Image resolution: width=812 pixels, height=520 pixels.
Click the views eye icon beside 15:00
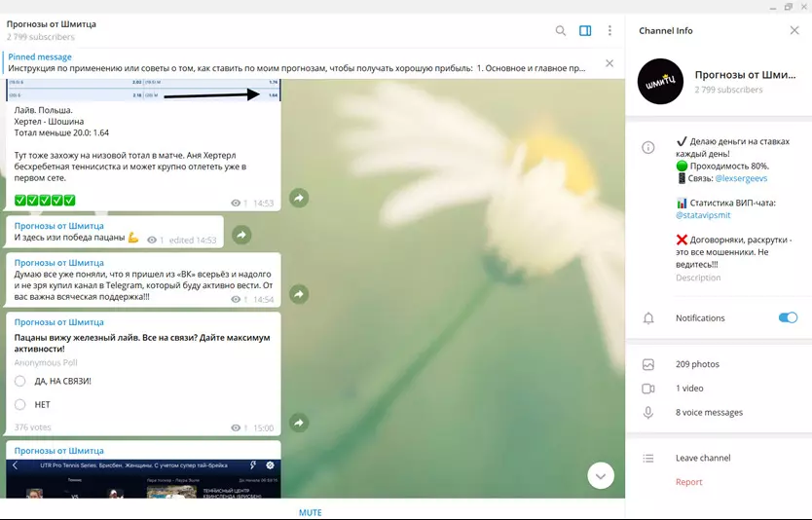[236, 427]
